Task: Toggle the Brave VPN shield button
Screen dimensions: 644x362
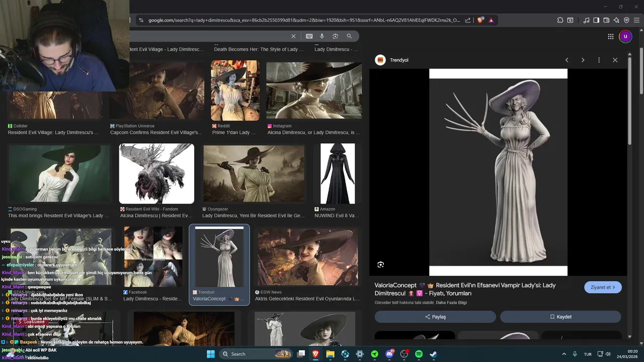Action: point(626,20)
